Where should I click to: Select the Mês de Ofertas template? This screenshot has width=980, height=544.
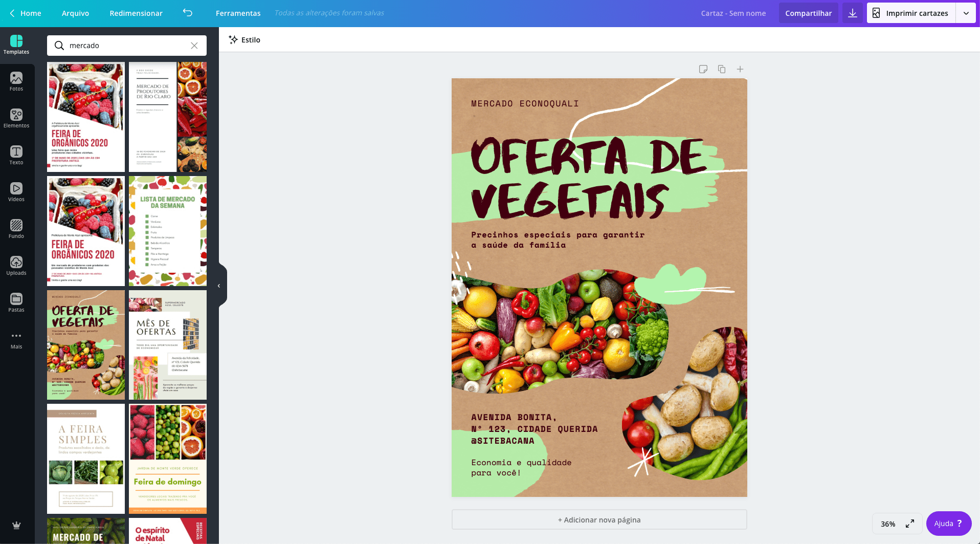pyautogui.click(x=168, y=345)
